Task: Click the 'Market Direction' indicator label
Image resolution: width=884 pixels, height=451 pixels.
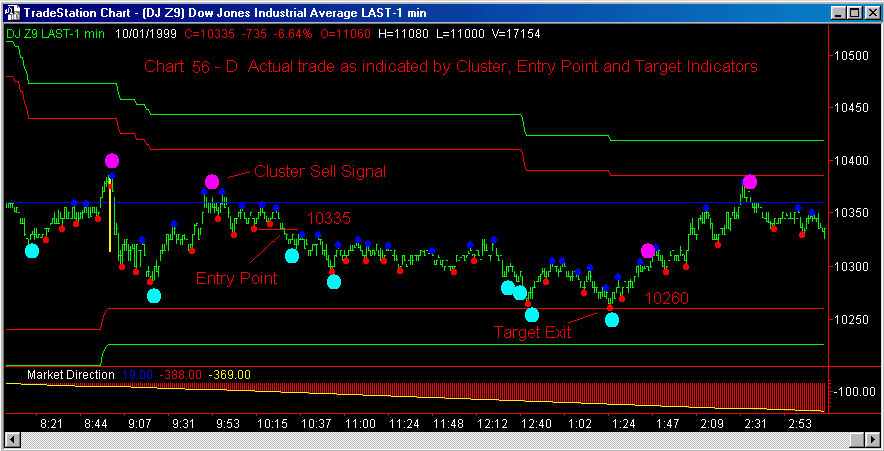Action: click(x=70, y=375)
